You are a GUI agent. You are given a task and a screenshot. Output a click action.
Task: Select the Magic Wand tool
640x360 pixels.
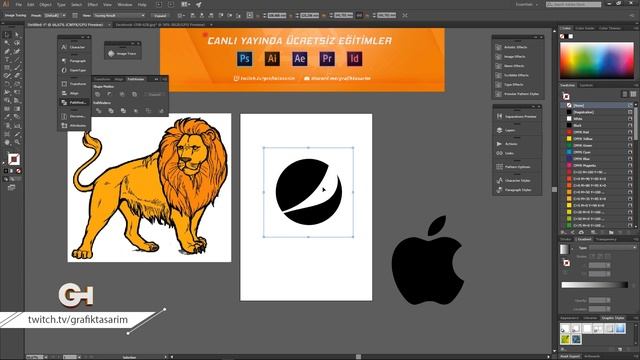[7, 43]
